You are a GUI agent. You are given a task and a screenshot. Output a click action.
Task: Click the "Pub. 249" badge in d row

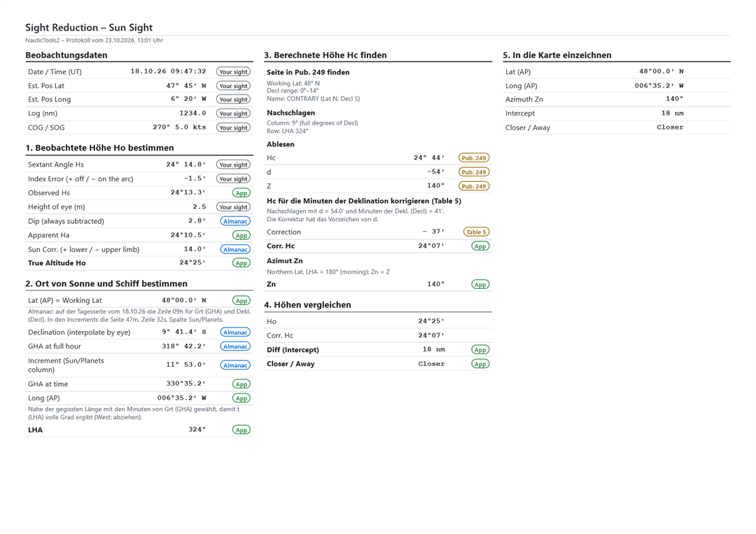click(474, 172)
